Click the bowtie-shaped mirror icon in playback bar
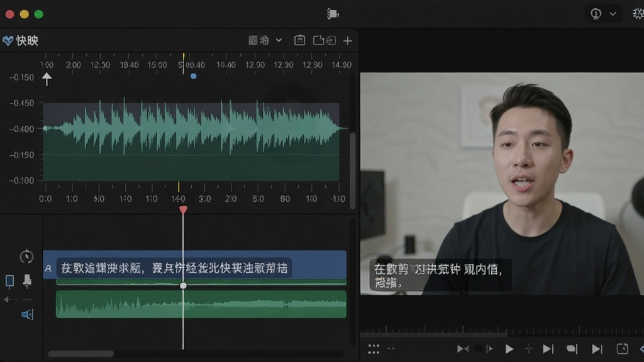The width and height of the screenshot is (644, 362). click(x=463, y=349)
